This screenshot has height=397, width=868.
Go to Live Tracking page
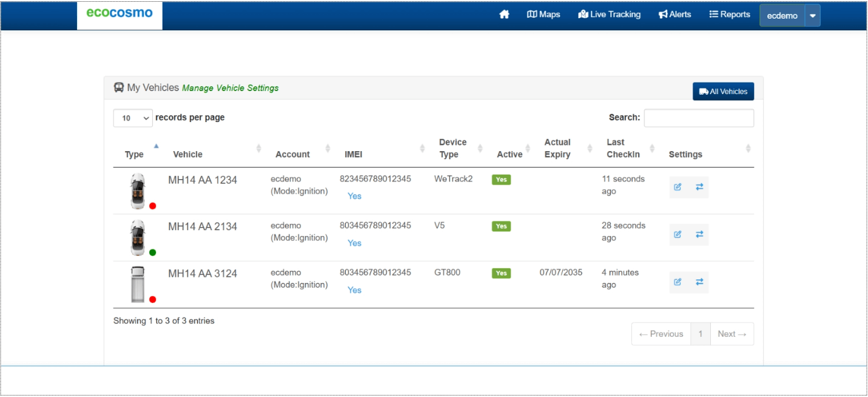(610, 15)
